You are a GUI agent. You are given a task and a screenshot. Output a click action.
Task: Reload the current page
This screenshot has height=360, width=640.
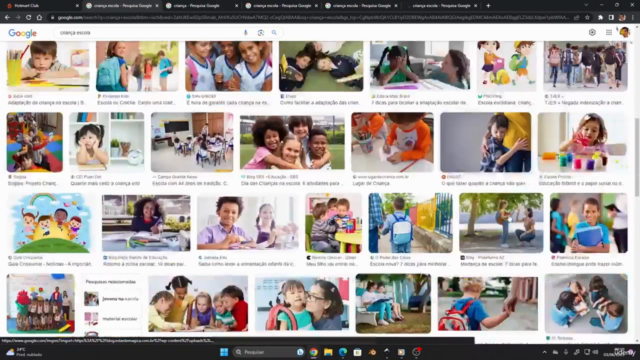[28, 18]
